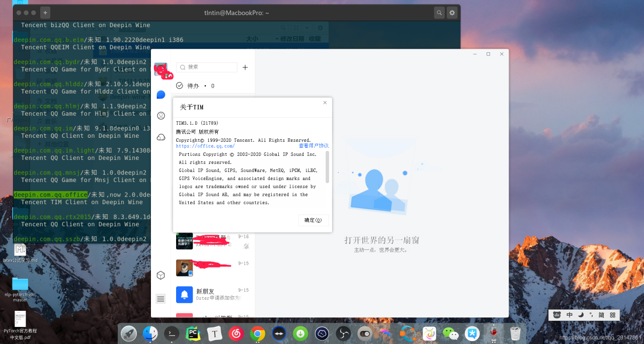This screenshot has height=344, width=644.
Task: Open the 查看用户协议 user agreement link
Action: (314, 146)
